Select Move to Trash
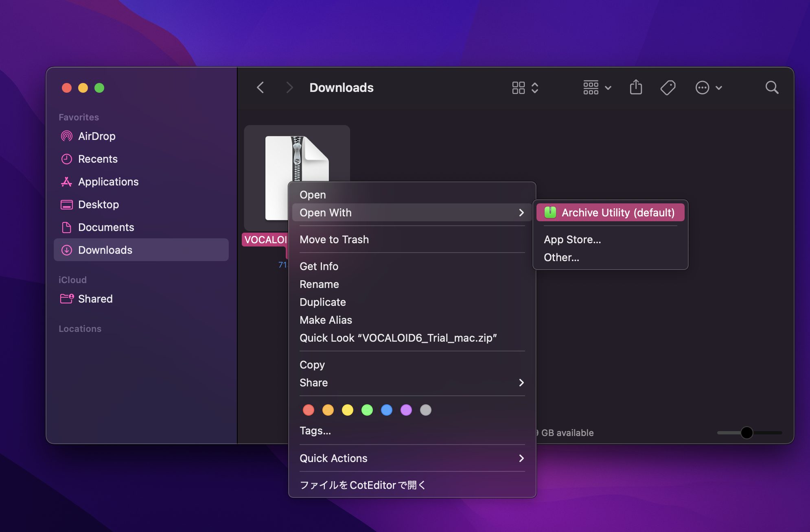Image resolution: width=810 pixels, height=532 pixels. (x=334, y=240)
